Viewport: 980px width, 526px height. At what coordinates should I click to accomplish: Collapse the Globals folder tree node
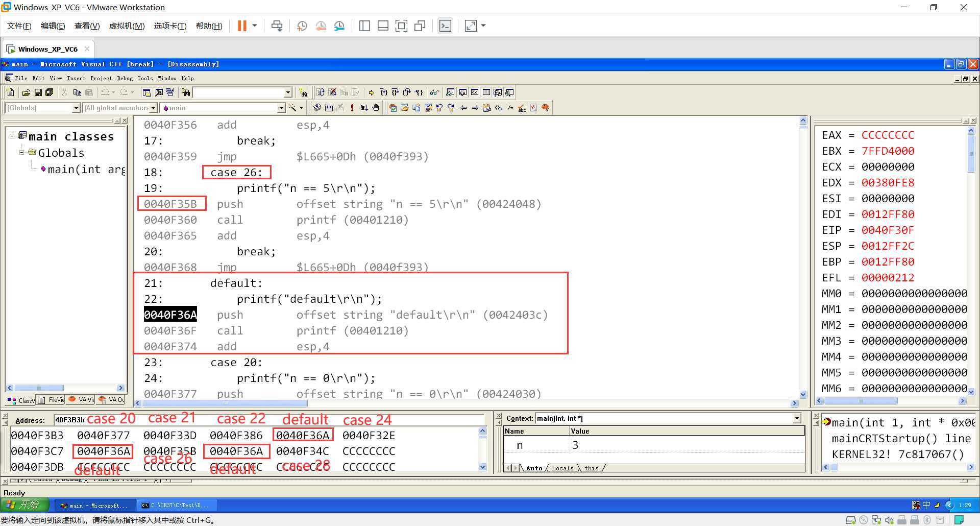point(22,152)
